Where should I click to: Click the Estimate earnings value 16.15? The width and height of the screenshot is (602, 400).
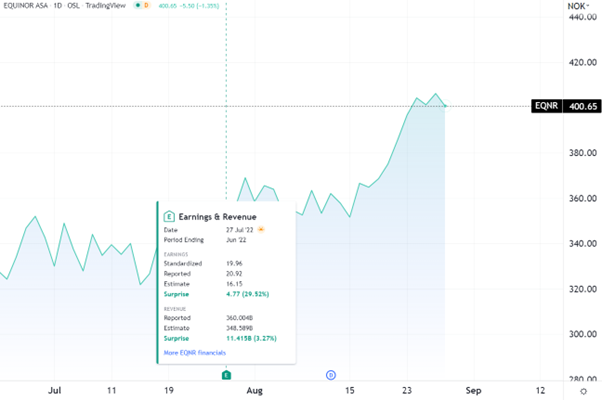click(234, 284)
